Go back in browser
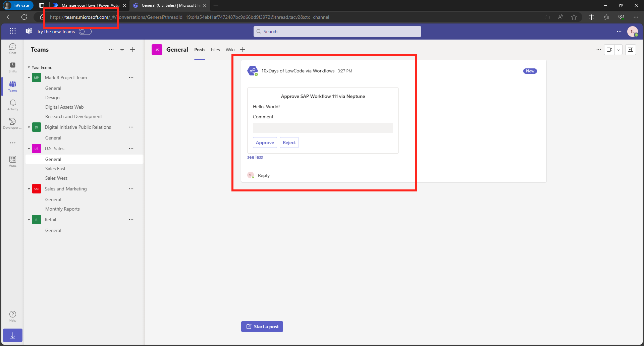The width and height of the screenshot is (644, 346). 9,17
